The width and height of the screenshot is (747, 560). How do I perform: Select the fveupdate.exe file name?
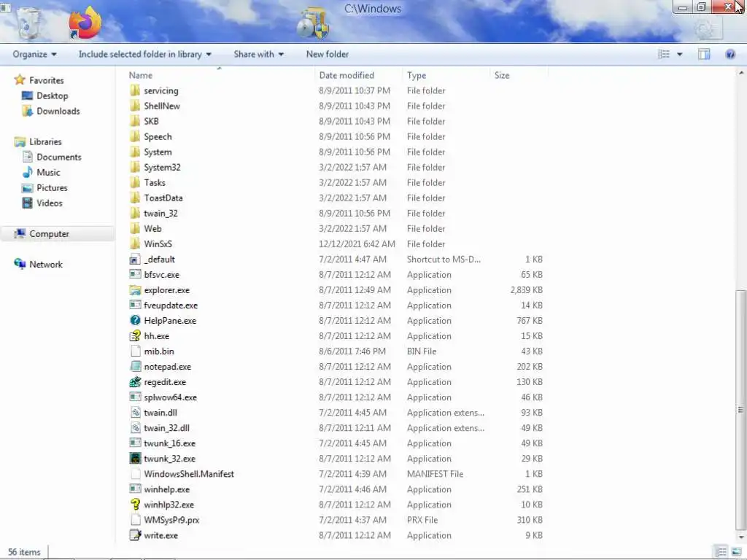pyautogui.click(x=171, y=306)
